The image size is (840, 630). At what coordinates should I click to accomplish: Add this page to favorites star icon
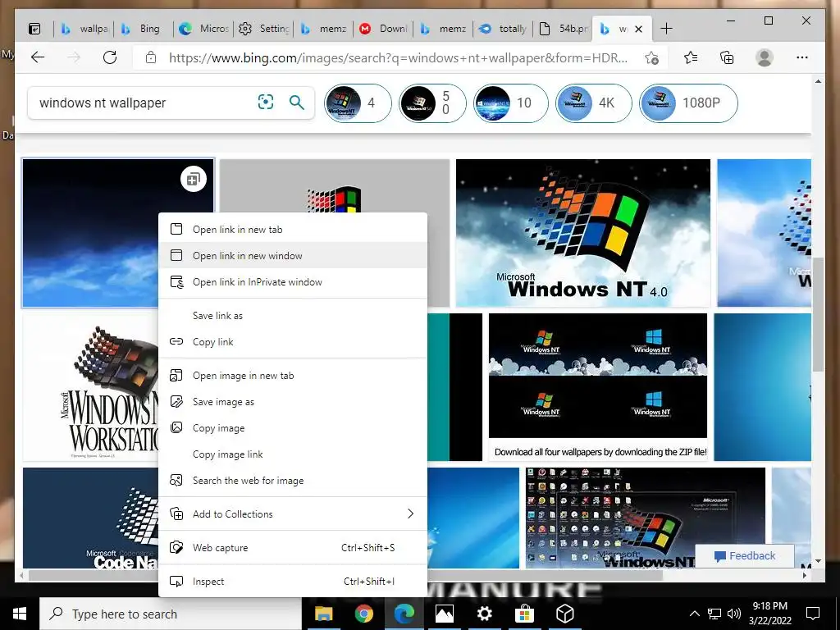point(651,57)
